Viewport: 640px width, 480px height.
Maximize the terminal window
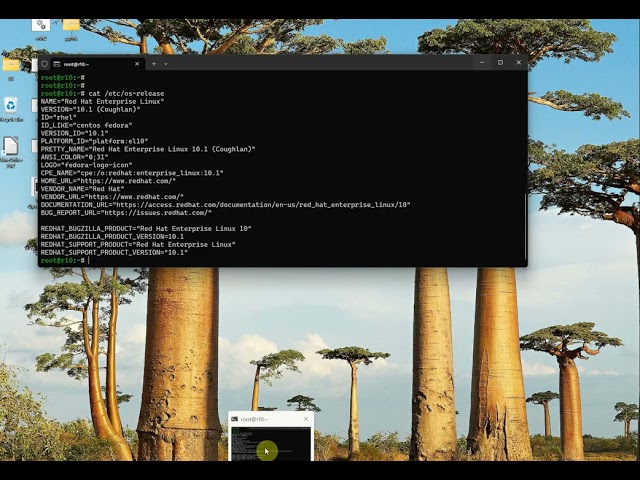coord(500,62)
